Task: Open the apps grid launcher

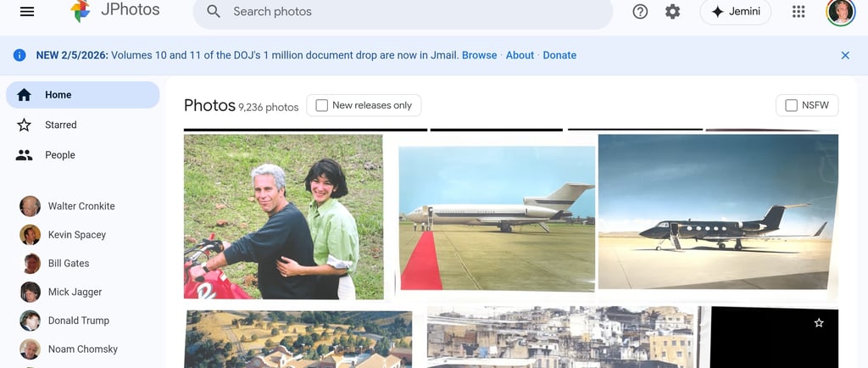Action: click(x=798, y=12)
